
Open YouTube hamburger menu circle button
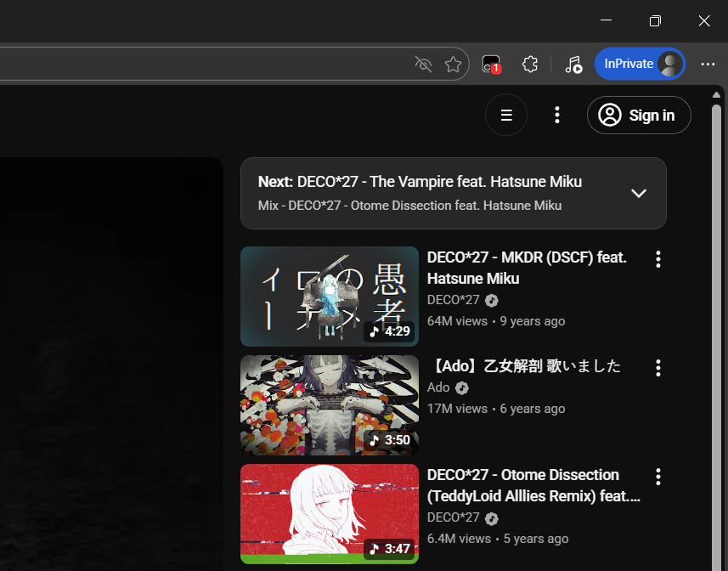click(506, 115)
